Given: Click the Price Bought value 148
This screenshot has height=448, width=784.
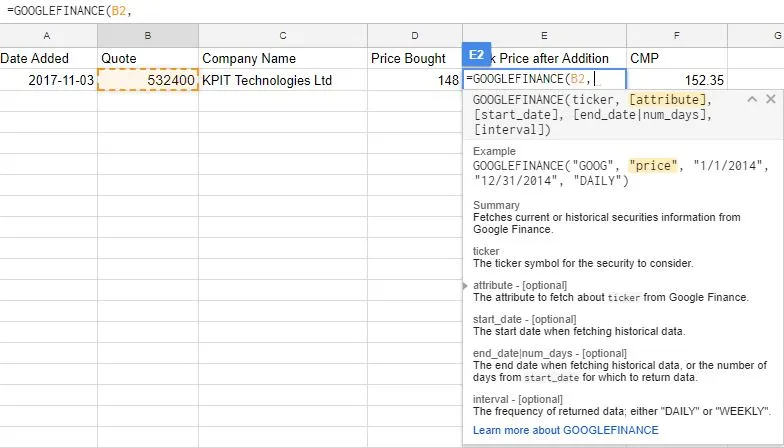Looking at the screenshot, I should (415, 80).
